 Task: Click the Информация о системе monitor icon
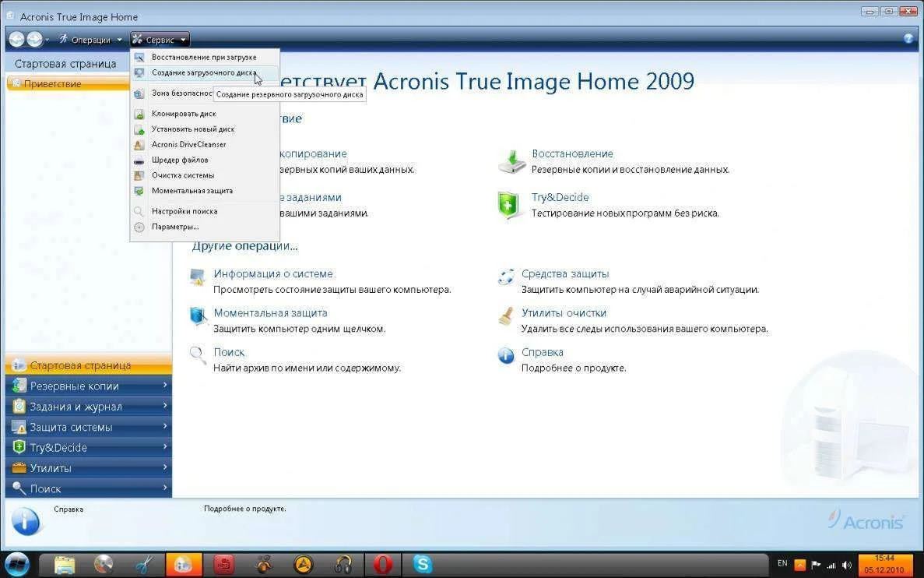tap(198, 277)
